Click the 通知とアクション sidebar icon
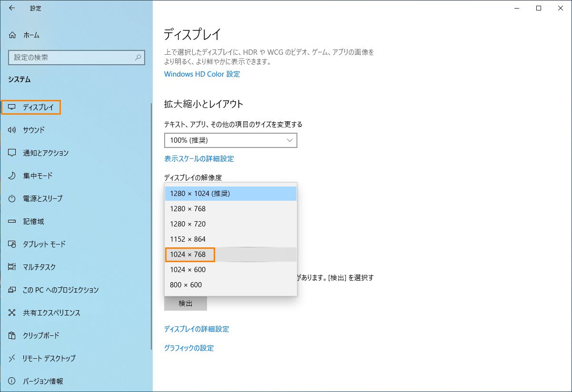This screenshot has height=392, width=572. tap(13, 153)
